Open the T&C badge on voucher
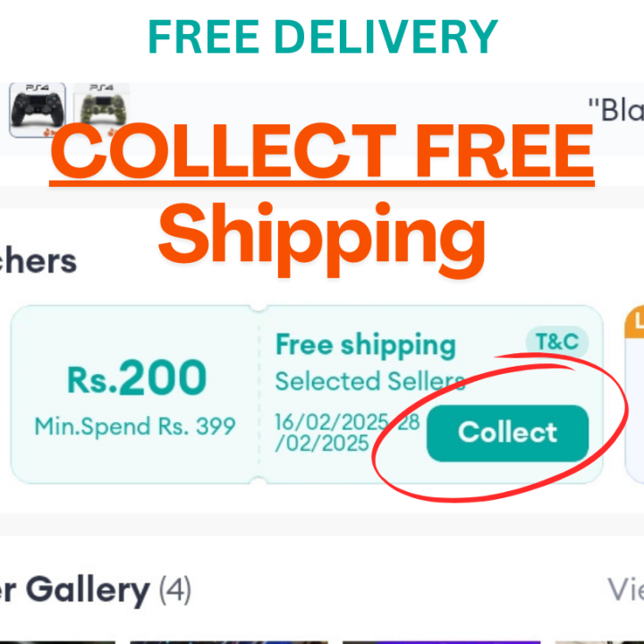 [x=558, y=341]
